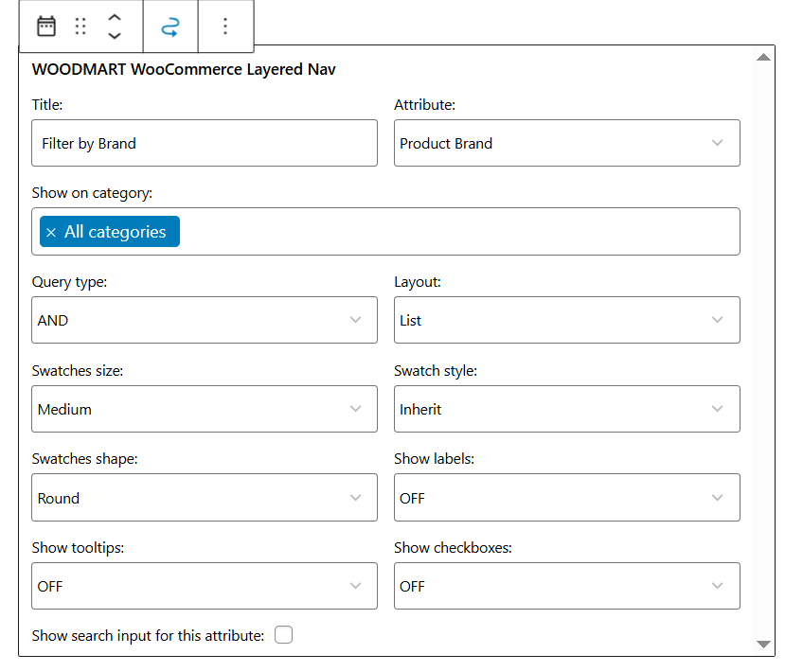Open the three-dot block options menu
The width and height of the screenshot is (785, 672).
pyautogui.click(x=225, y=27)
